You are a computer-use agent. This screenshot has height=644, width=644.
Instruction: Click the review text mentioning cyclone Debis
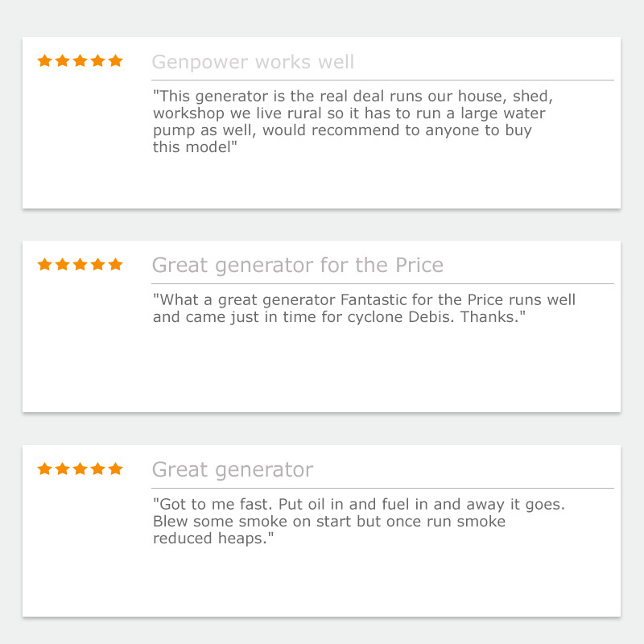click(364, 308)
